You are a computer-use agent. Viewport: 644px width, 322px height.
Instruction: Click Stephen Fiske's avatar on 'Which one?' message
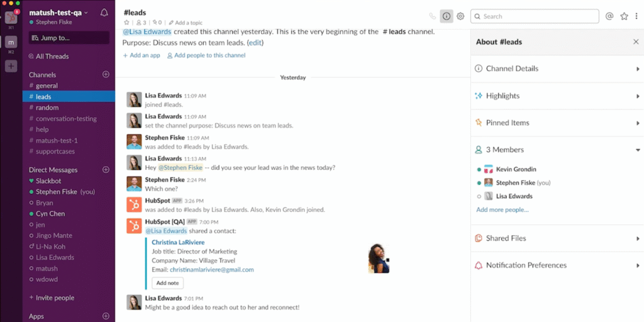click(135, 184)
